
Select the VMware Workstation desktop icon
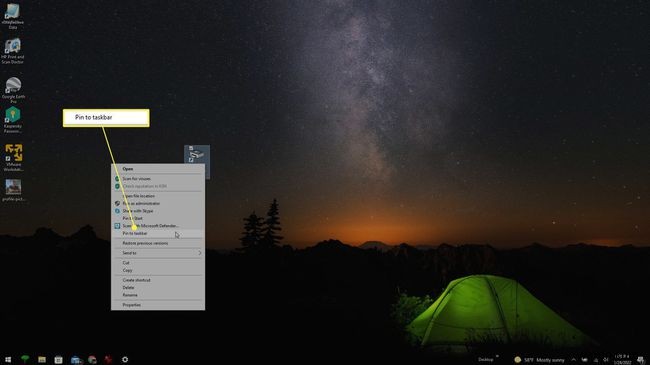[x=13, y=157]
